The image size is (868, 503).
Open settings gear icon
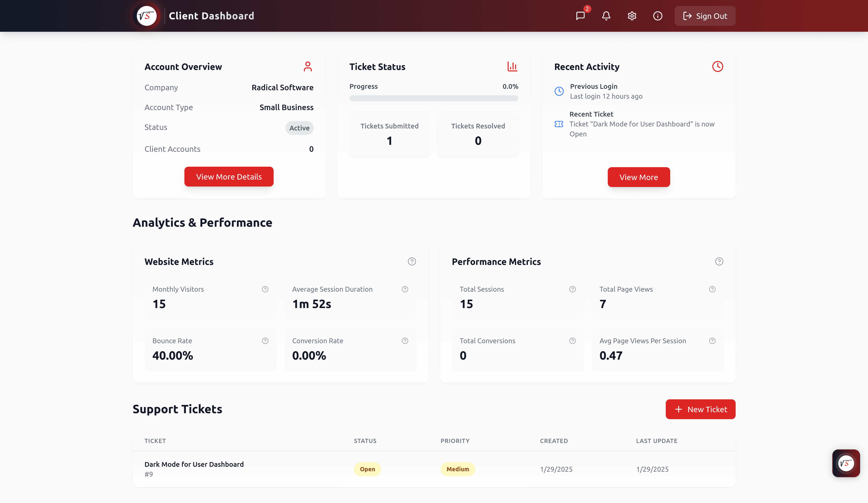(x=632, y=16)
